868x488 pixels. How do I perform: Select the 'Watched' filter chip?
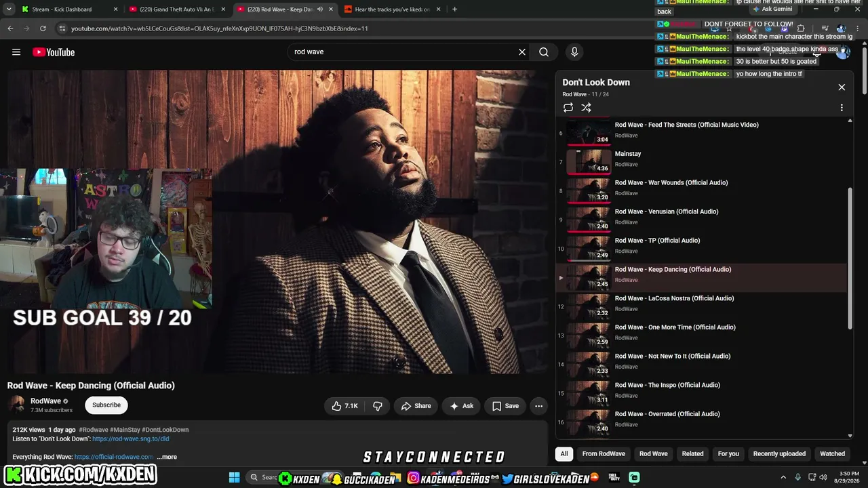click(832, 454)
